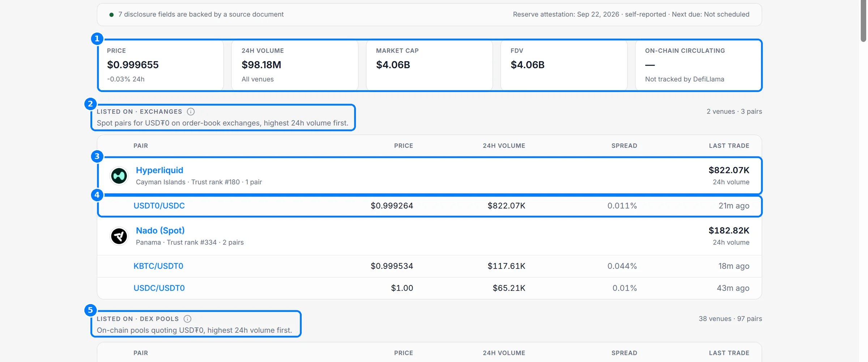This screenshot has height=362, width=868.
Task: Click '38 venues · 97 pairs' summary
Action: (x=730, y=319)
